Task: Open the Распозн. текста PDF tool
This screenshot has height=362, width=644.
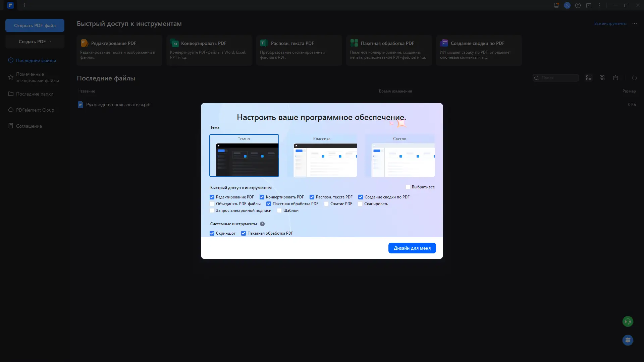Action: click(299, 50)
